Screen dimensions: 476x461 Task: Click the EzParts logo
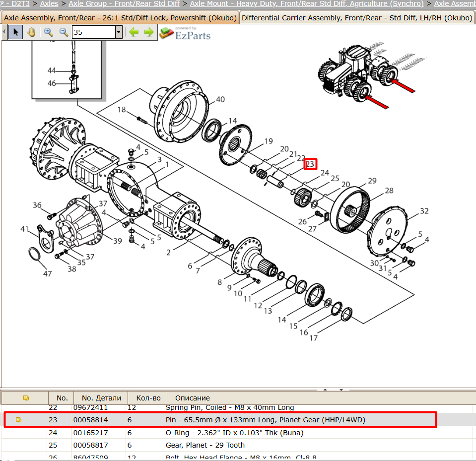pos(185,33)
